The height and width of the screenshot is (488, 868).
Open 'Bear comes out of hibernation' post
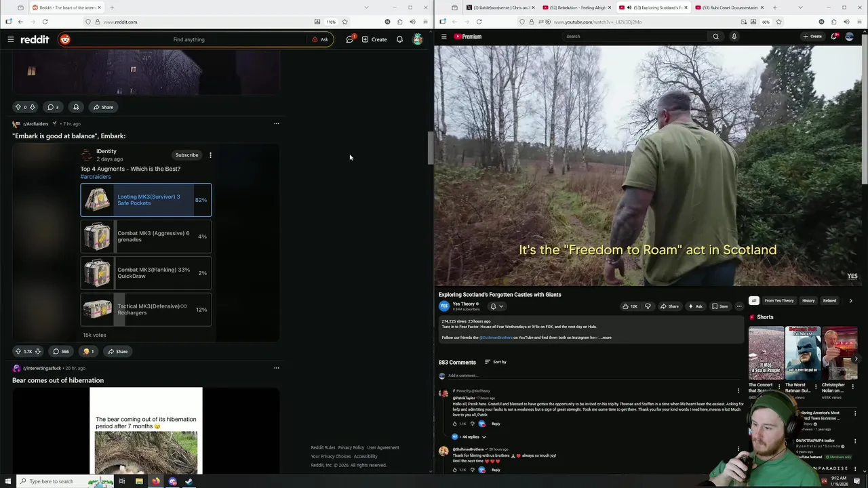(x=58, y=380)
